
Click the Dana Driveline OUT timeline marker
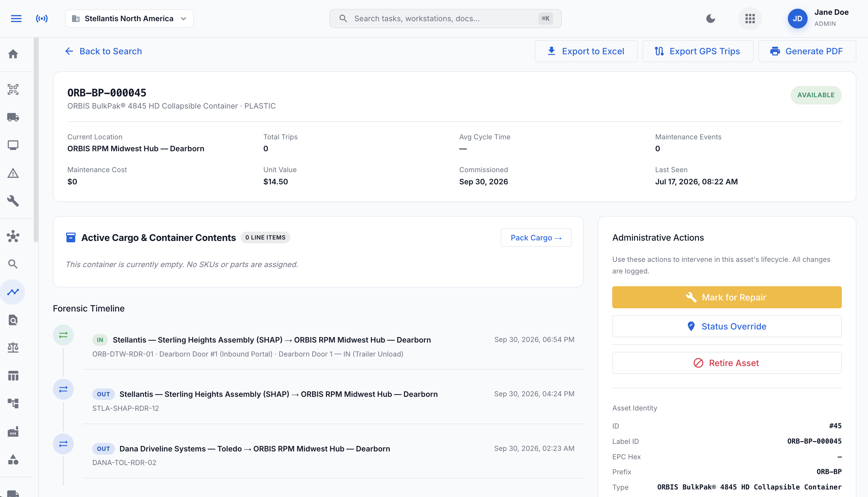click(63, 444)
